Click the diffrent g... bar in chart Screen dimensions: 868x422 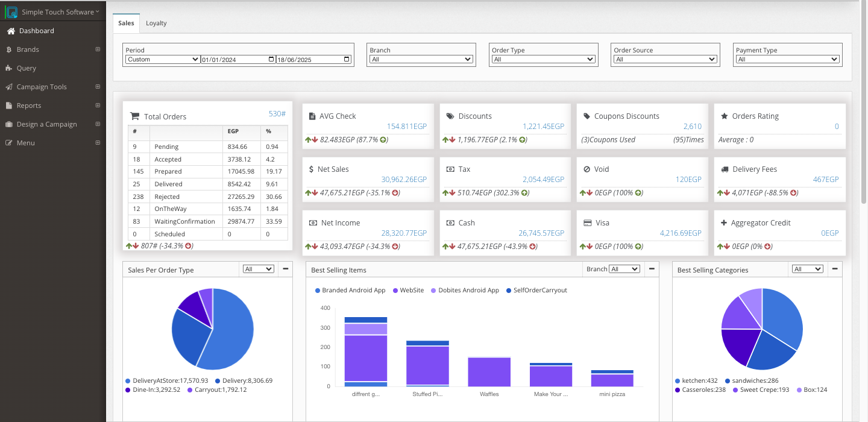(366, 351)
